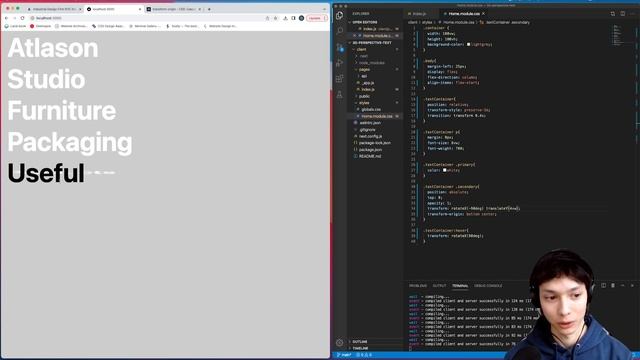Open the Run and Debug view
Image resolution: width=640 pixels, height=360 pixels.
pos(340,63)
